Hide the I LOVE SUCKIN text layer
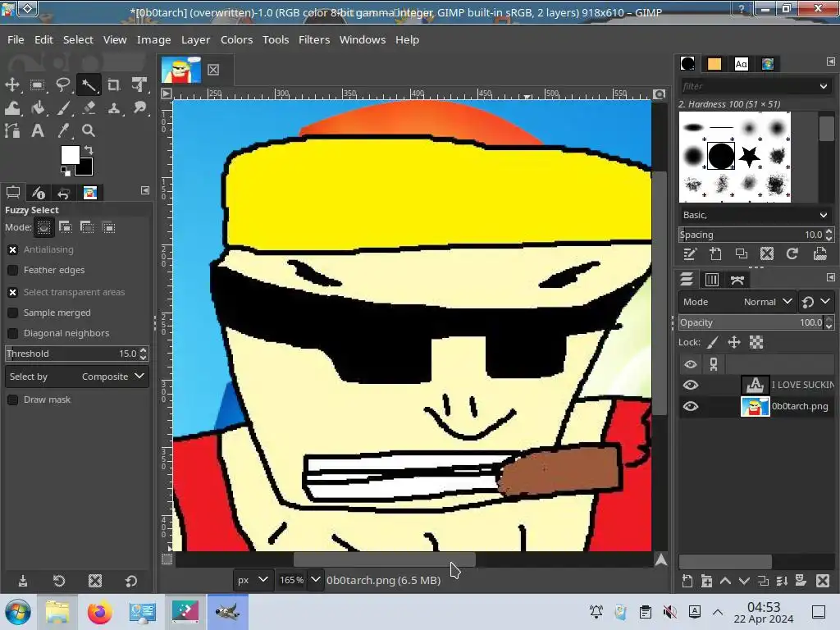The width and height of the screenshot is (840, 630). pos(691,386)
